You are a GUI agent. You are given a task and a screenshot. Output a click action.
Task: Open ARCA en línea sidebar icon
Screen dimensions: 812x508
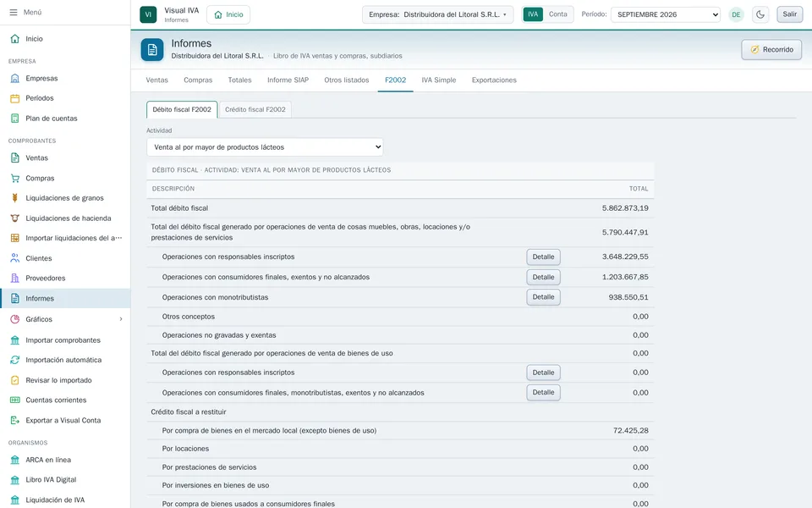coord(15,460)
